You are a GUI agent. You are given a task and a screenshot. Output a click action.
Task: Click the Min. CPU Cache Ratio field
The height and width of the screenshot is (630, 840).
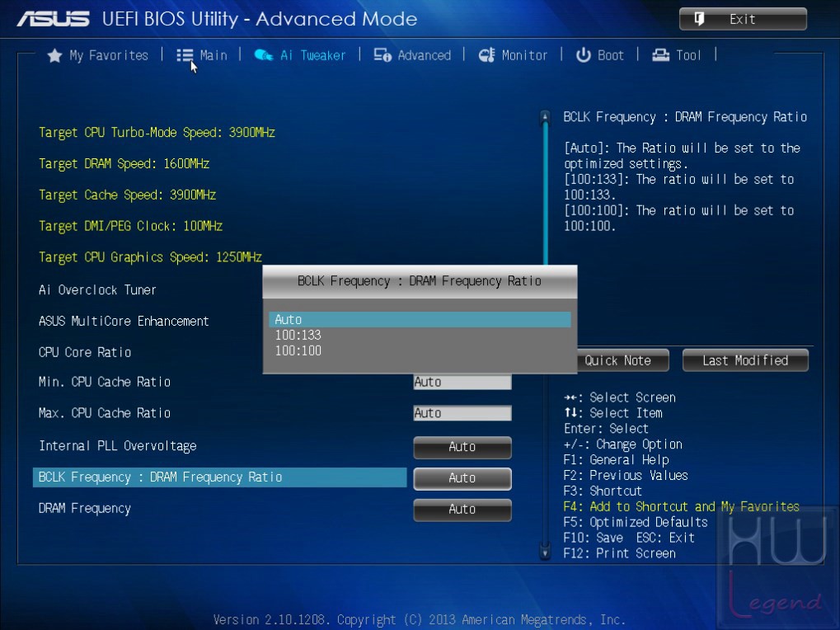pos(462,382)
